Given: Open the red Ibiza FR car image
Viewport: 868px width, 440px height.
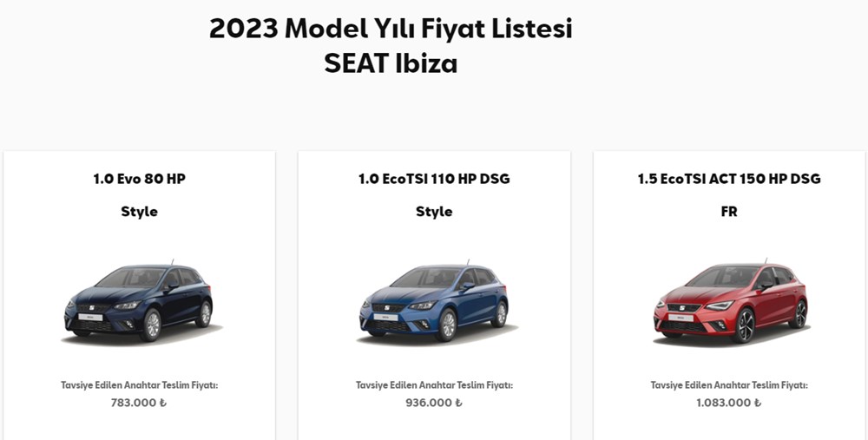Looking at the screenshot, I should click(x=729, y=301).
